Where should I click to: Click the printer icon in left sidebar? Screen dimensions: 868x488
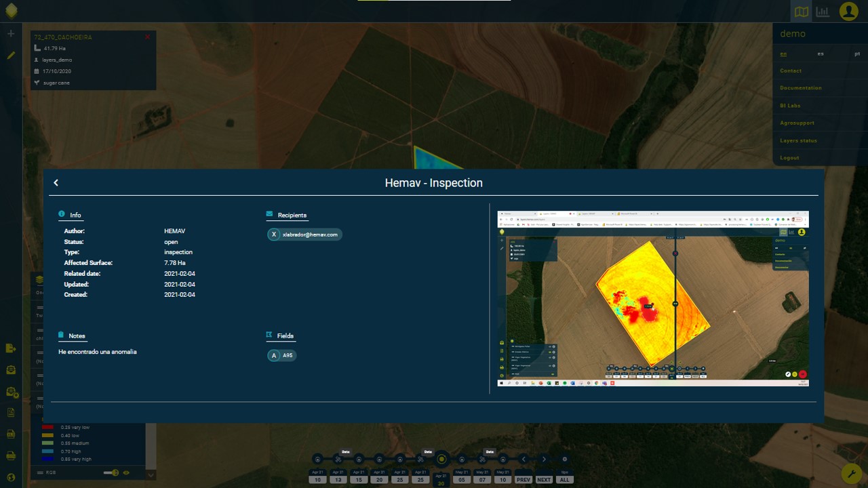coord(11,455)
